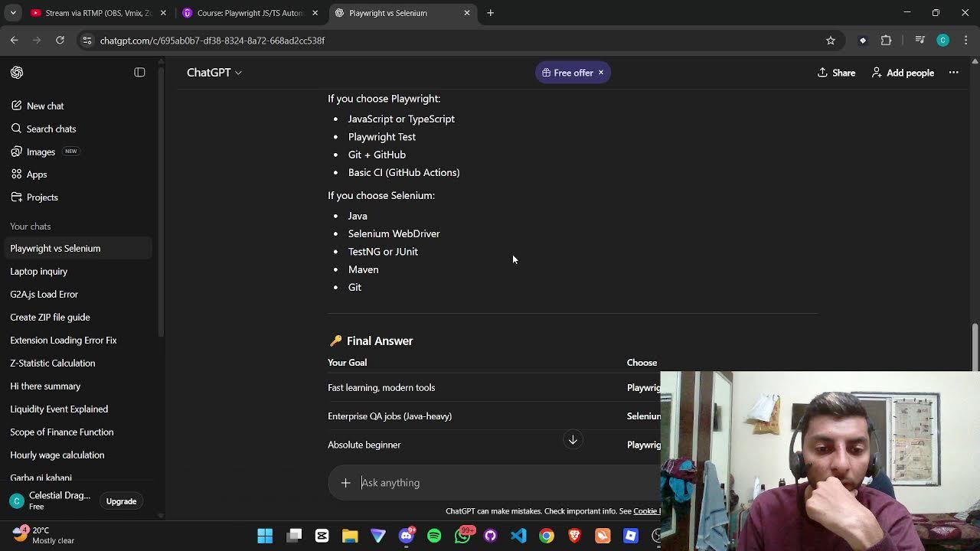Open the media controls icon
The image size is (980, 551).
pyautogui.click(x=920, y=41)
